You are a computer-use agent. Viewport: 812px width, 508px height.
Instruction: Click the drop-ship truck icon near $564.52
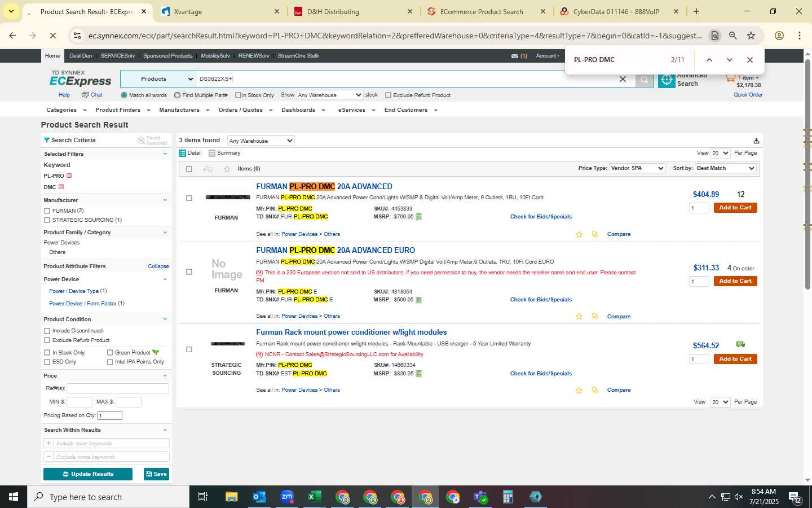point(740,344)
